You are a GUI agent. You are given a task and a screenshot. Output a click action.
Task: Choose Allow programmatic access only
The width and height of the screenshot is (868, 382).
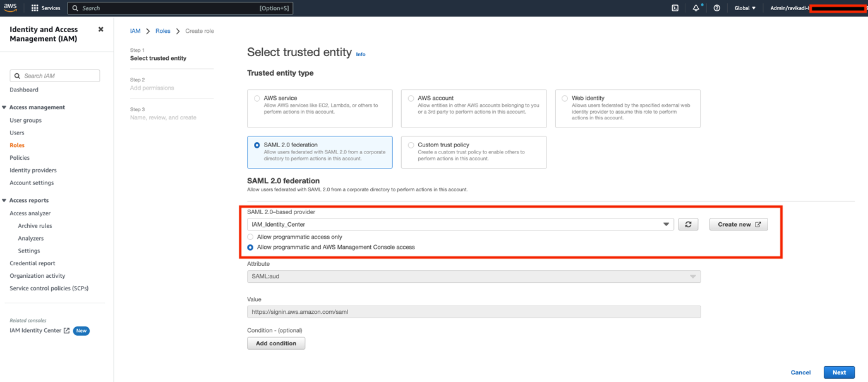(250, 237)
